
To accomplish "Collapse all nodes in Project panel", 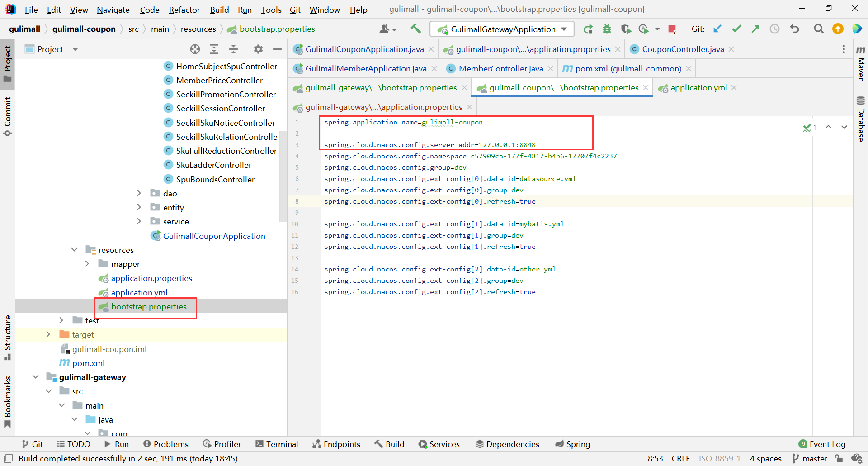I will point(233,49).
